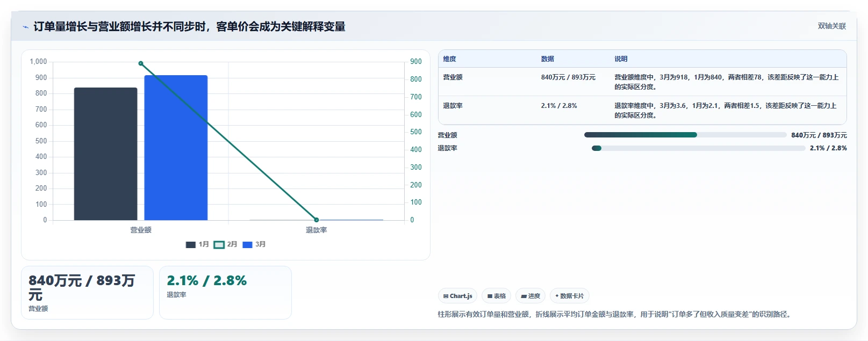Open the 2.1% / 2.8% 退款率 stat card
This screenshot has height=341, width=868.
point(225,293)
